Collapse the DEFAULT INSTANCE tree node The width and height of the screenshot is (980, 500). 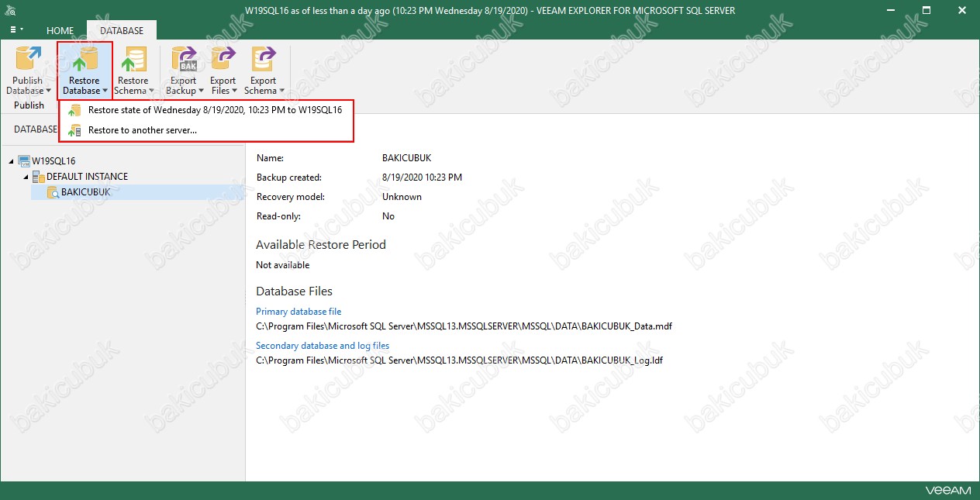pyautogui.click(x=26, y=177)
